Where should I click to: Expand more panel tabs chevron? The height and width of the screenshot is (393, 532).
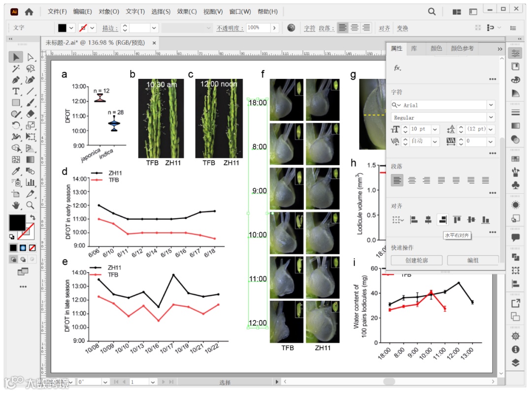pyautogui.click(x=500, y=49)
